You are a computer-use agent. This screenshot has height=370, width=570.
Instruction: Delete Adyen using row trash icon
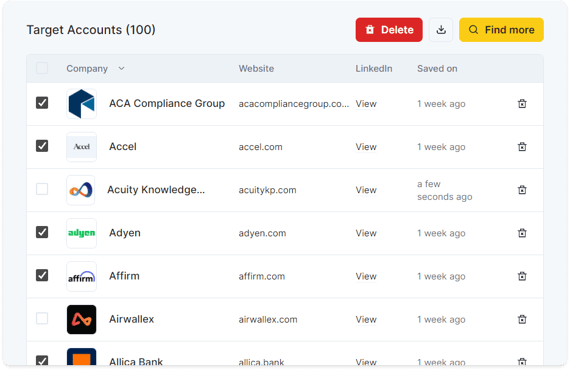point(522,233)
